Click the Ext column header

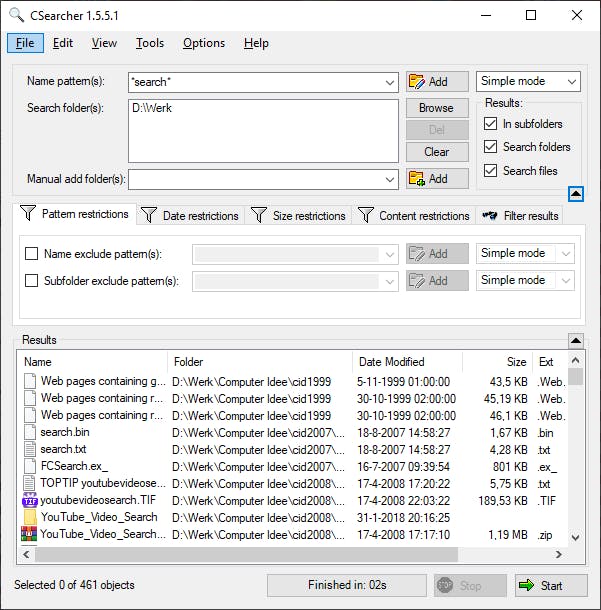pyautogui.click(x=550, y=362)
